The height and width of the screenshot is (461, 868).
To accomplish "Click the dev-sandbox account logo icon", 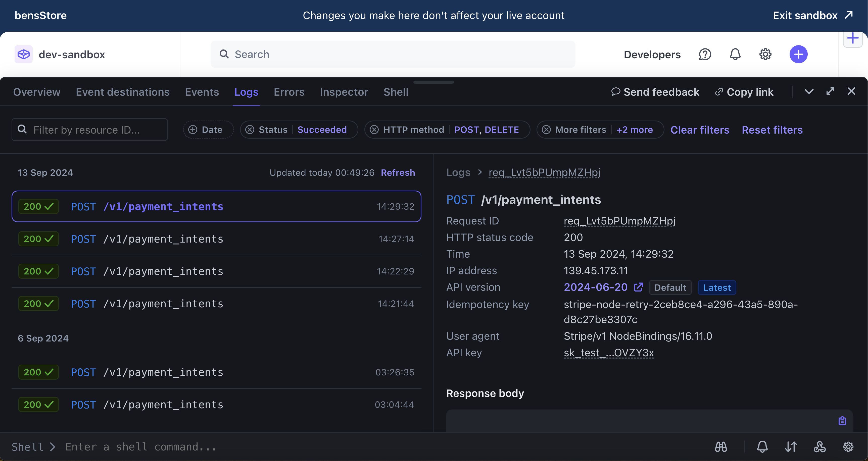I will (x=24, y=54).
